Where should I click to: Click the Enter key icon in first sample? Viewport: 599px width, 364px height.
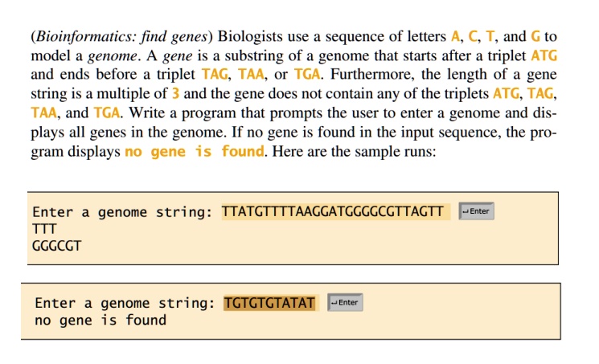click(476, 211)
